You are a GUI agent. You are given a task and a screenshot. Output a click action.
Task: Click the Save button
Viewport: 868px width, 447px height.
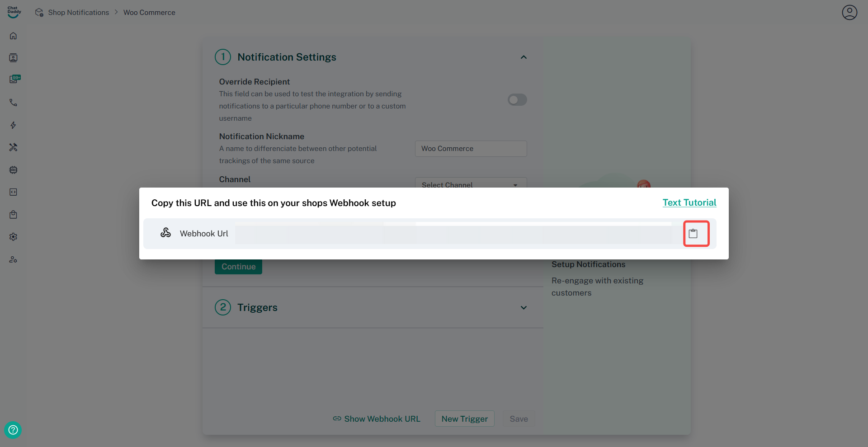[x=519, y=419]
